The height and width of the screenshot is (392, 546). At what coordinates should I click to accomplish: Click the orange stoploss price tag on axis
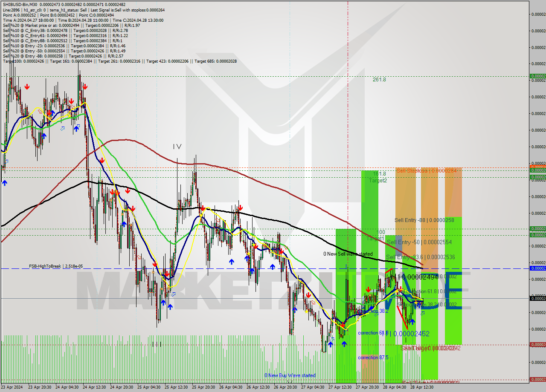tap(537, 167)
